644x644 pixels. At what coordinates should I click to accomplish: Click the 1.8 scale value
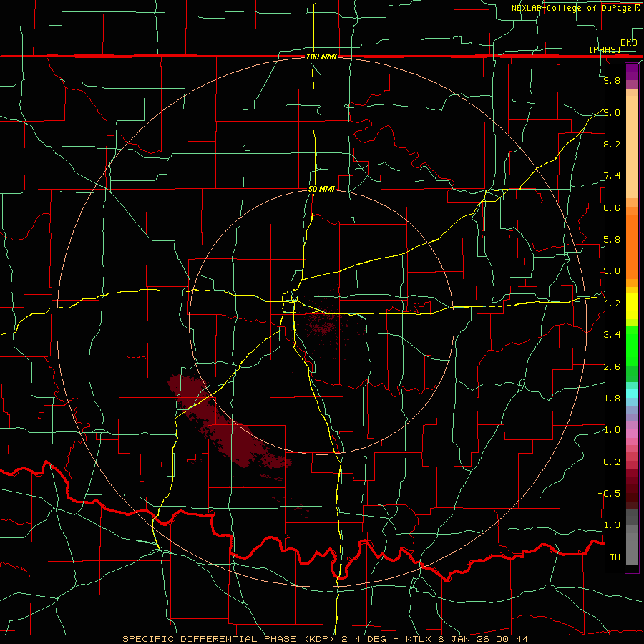pyautogui.click(x=612, y=399)
